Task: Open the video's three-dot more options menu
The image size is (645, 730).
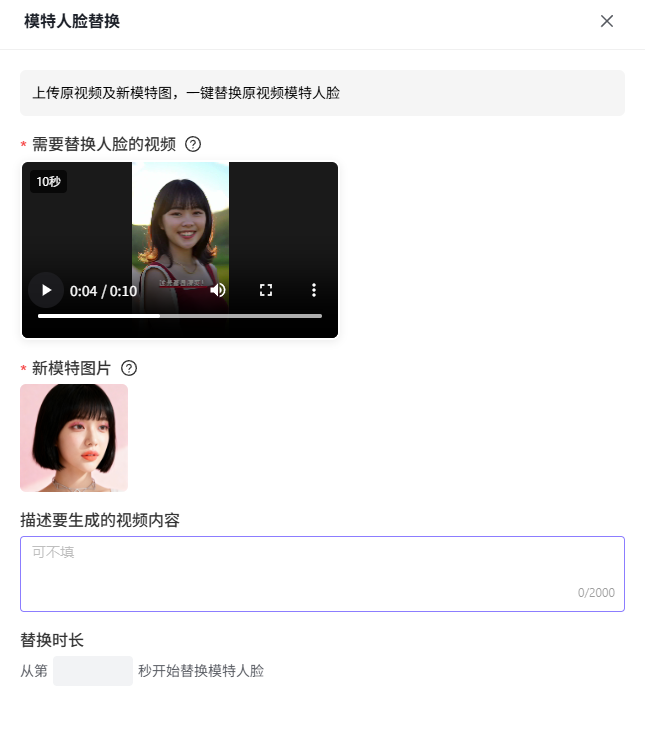Action: tap(314, 290)
